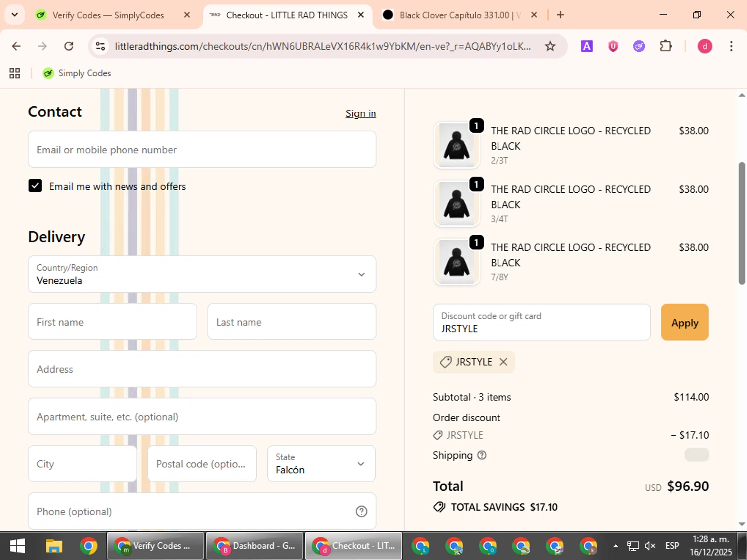The height and width of the screenshot is (560, 747).
Task: Switch to Verify Codes — SimplyCodes tab
Action: [x=108, y=15]
